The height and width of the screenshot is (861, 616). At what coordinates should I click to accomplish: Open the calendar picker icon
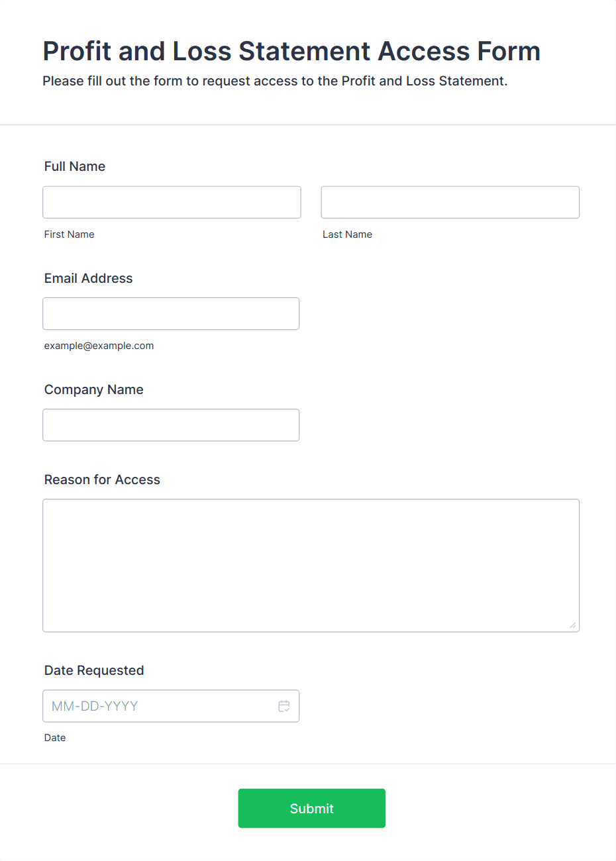point(284,706)
